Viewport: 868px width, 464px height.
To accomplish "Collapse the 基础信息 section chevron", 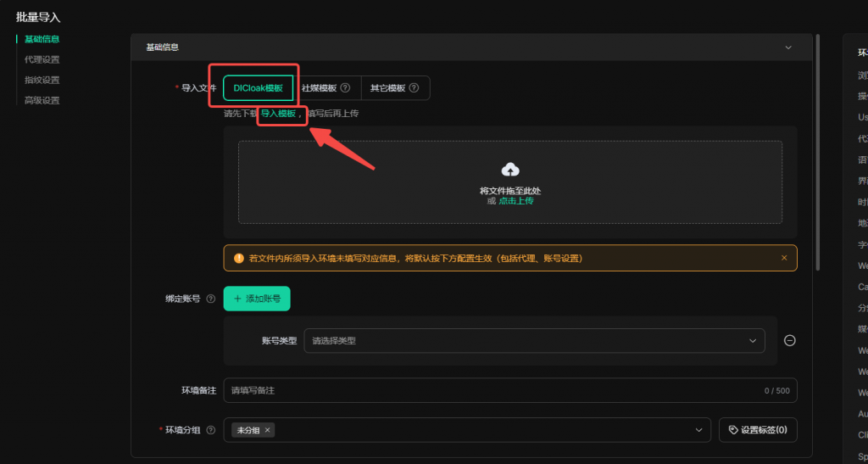I will coord(788,48).
